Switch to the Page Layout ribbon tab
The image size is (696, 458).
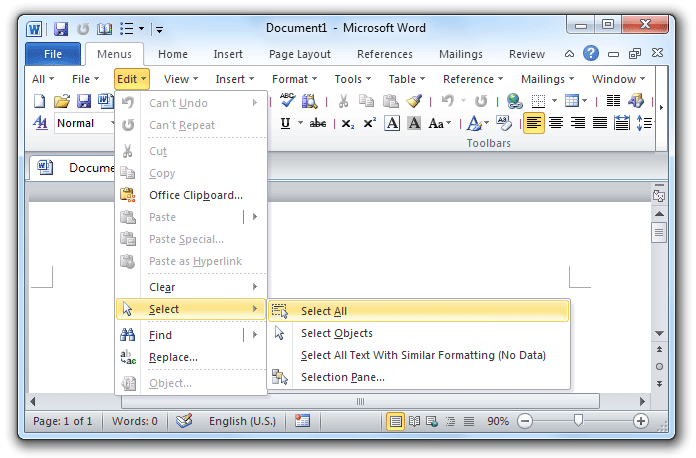[x=299, y=54]
